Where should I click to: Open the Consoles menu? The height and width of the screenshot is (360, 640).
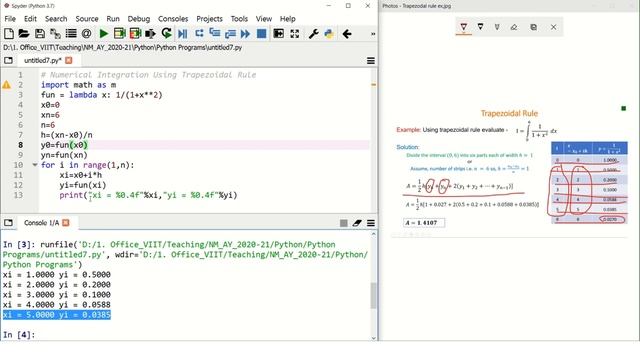[x=173, y=19]
